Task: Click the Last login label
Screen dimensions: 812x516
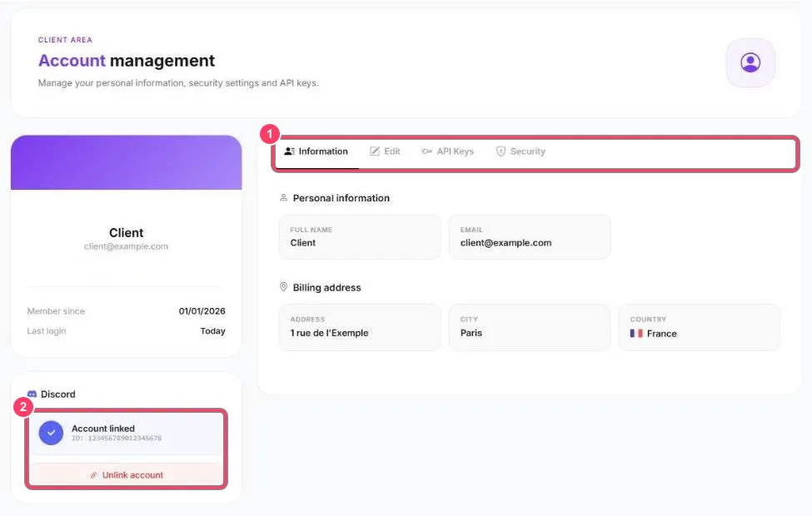Action: tap(47, 330)
